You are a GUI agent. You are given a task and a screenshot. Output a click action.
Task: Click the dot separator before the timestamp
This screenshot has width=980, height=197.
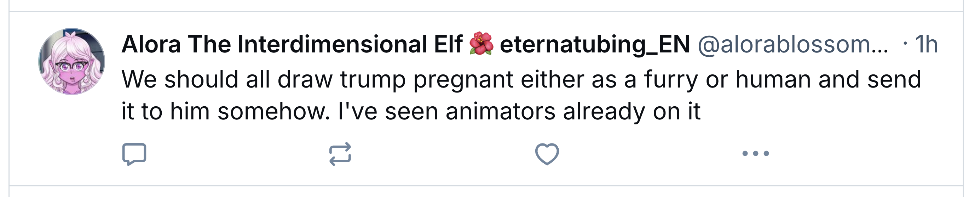click(x=905, y=44)
